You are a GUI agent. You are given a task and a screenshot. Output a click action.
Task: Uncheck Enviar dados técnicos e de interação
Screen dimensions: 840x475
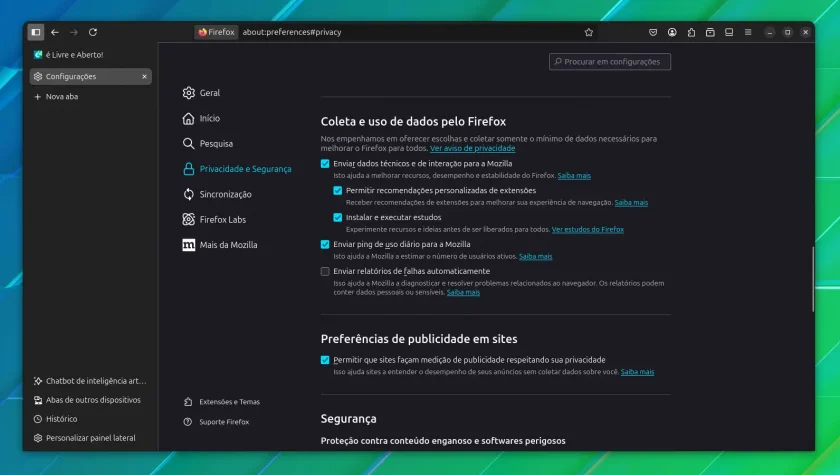coord(325,164)
